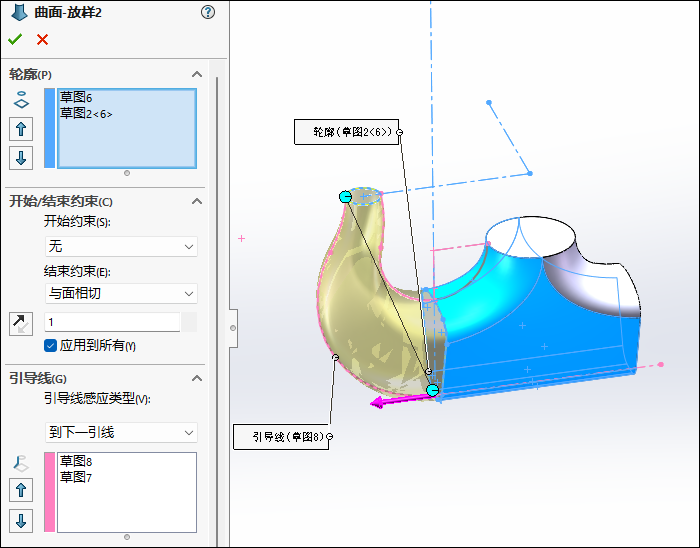Image resolution: width=700 pixels, height=548 pixels.
Task: Open the 结束约束 dropdown showing 与面相切
Action: pos(121,293)
